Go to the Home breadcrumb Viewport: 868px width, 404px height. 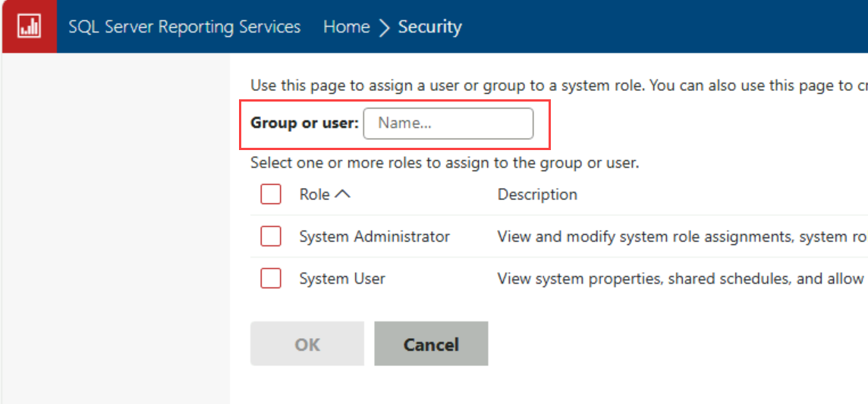click(x=347, y=27)
